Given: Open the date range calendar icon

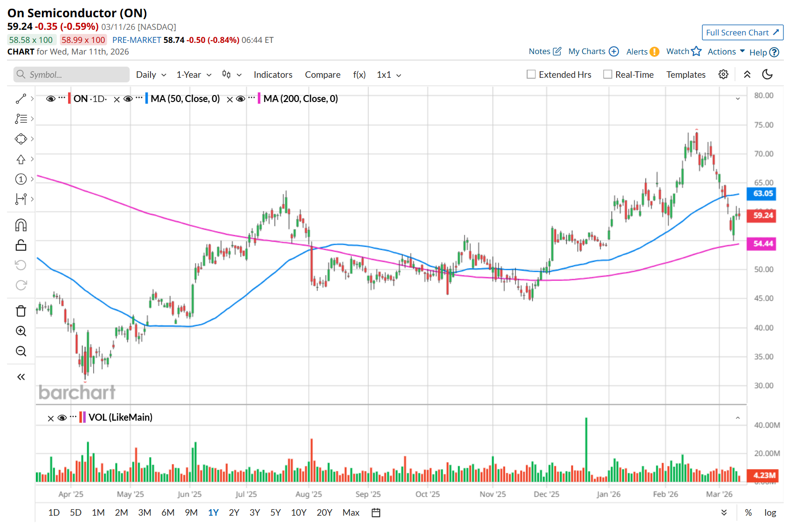Looking at the screenshot, I should pos(376,513).
